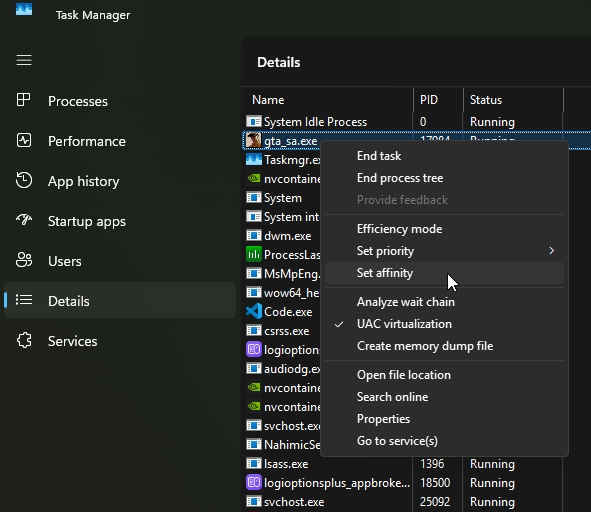Image resolution: width=591 pixels, height=512 pixels.
Task: Click the csrss.exe process icon
Action: (x=254, y=330)
